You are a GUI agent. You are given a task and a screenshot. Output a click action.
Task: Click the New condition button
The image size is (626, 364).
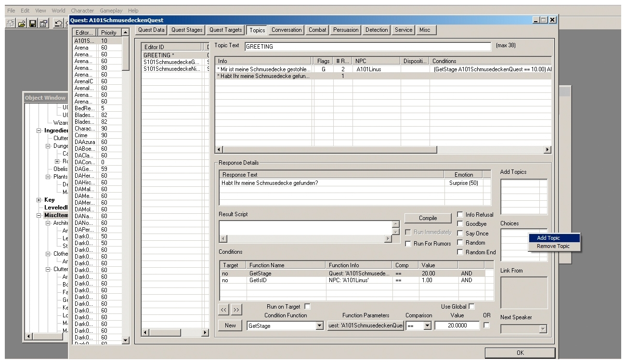coord(230,325)
